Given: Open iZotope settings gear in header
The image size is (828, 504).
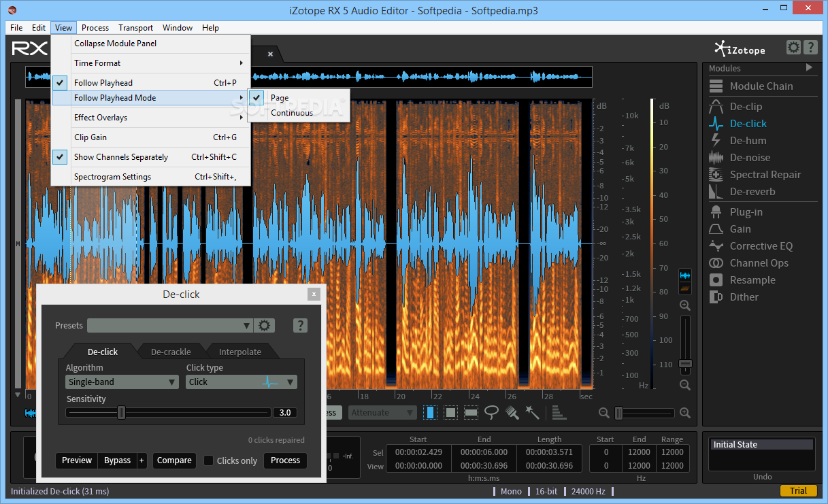Looking at the screenshot, I should pos(793,48).
